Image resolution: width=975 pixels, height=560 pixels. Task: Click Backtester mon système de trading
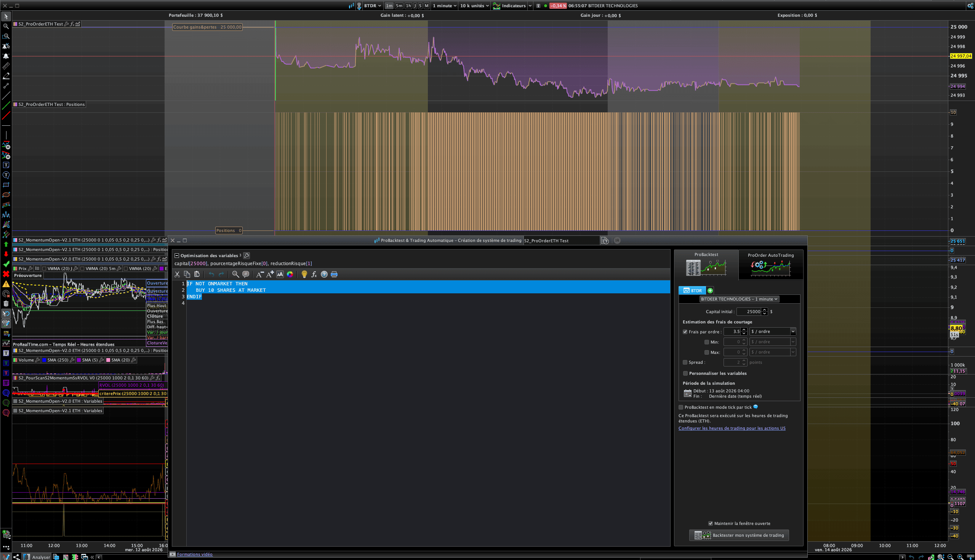739,535
